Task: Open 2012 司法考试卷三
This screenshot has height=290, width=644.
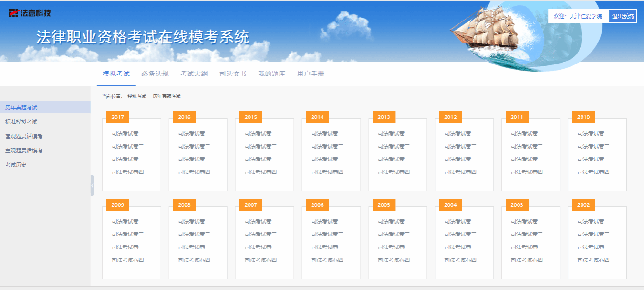Action: (460, 159)
